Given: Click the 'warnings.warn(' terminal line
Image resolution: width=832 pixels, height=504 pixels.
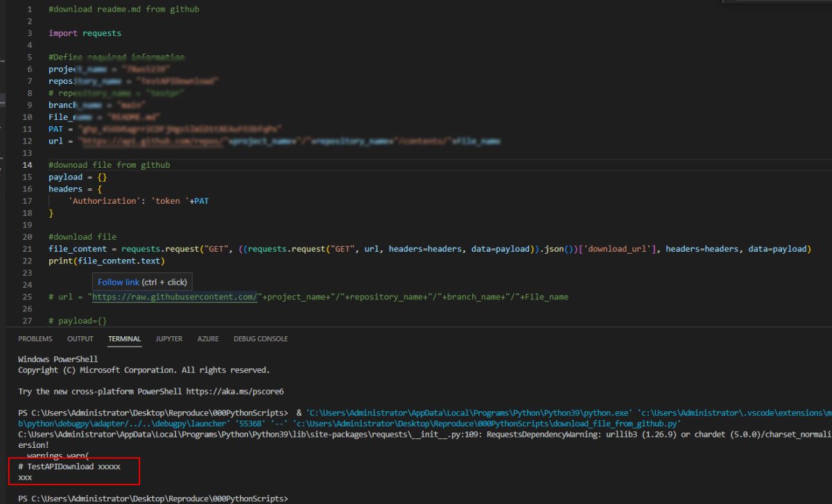Looking at the screenshot, I should click(57, 455).
